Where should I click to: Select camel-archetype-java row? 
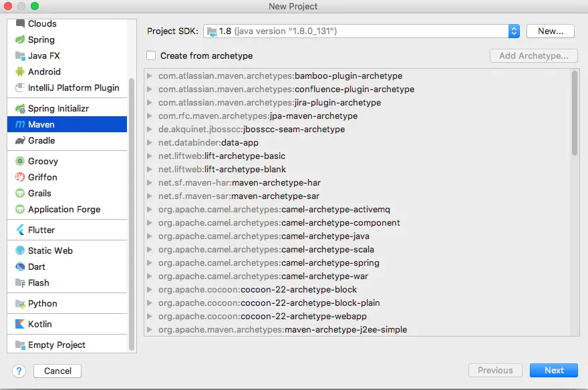358,236
